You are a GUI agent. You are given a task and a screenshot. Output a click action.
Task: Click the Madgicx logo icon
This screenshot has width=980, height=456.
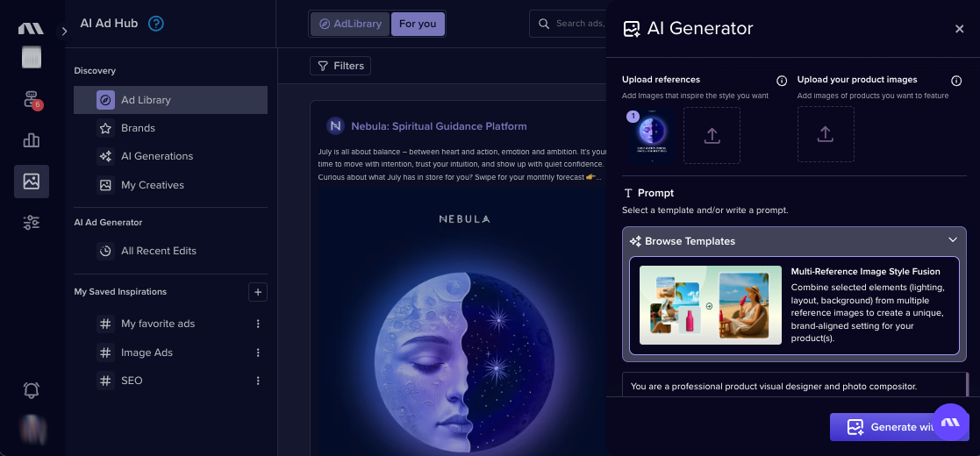click(31, 28)
